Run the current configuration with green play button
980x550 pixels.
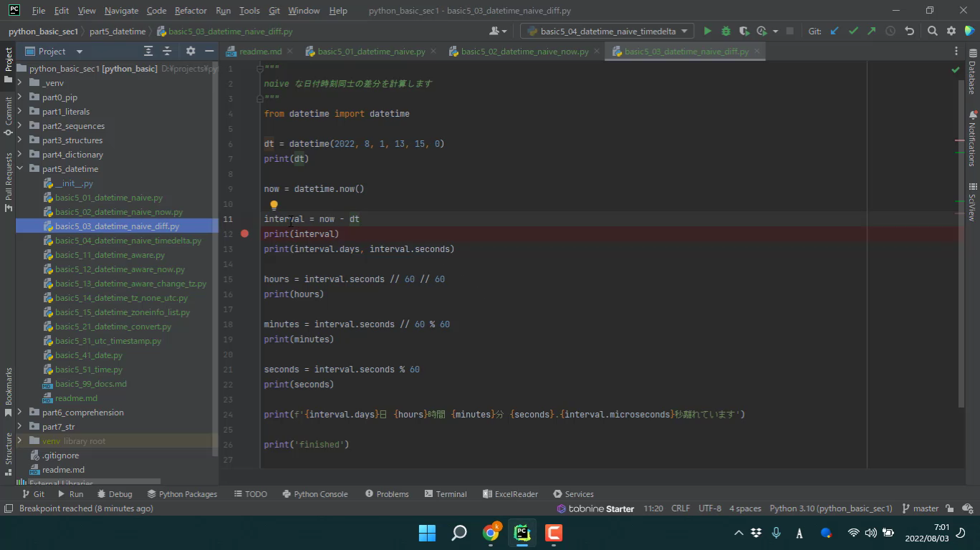click(707, 31)
